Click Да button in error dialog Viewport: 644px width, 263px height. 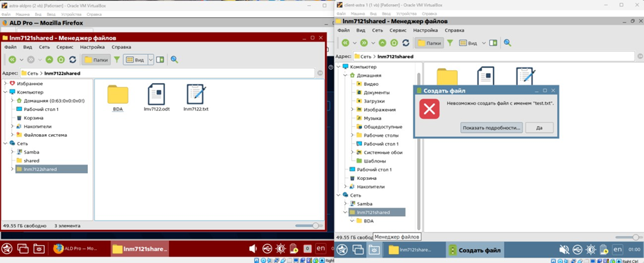point(539,128)
